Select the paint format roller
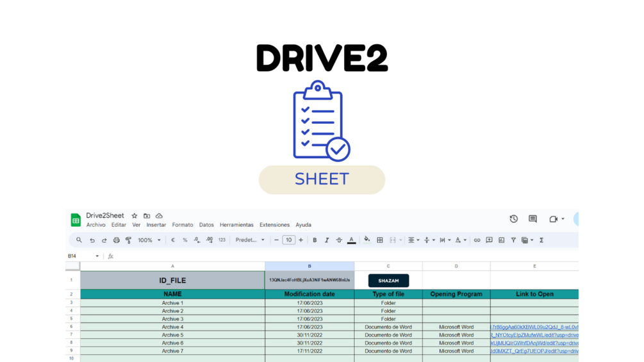Image resolution: width=644 pixels, height=362 pixels. [129, 240]
